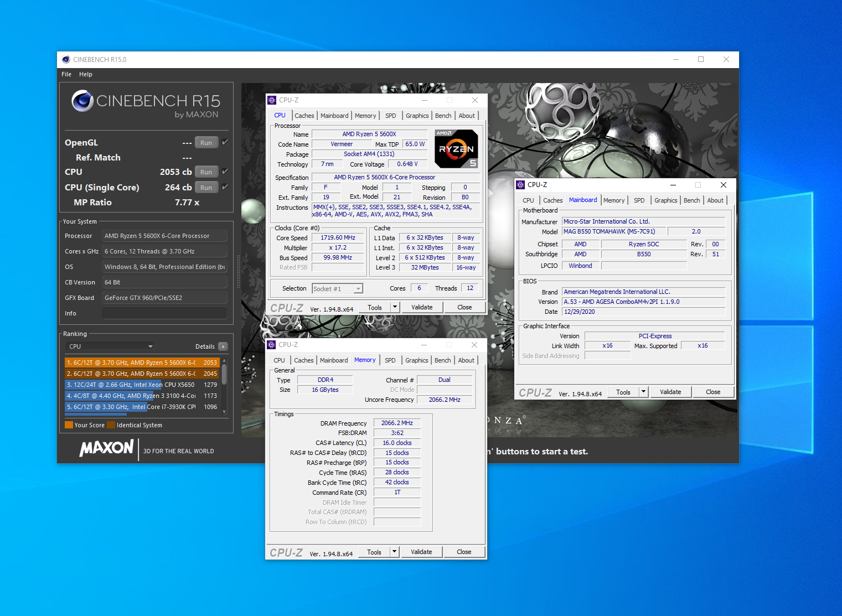Click the Info input field
The height and width of the screenshot is (616, 842).
(x=164, y=313)
